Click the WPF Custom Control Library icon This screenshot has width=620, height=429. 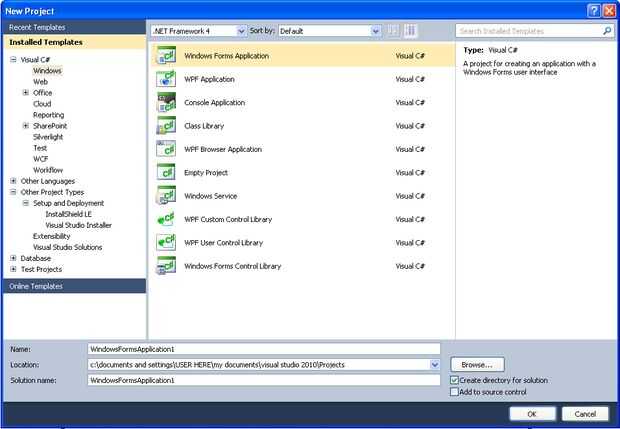point(166,219)
